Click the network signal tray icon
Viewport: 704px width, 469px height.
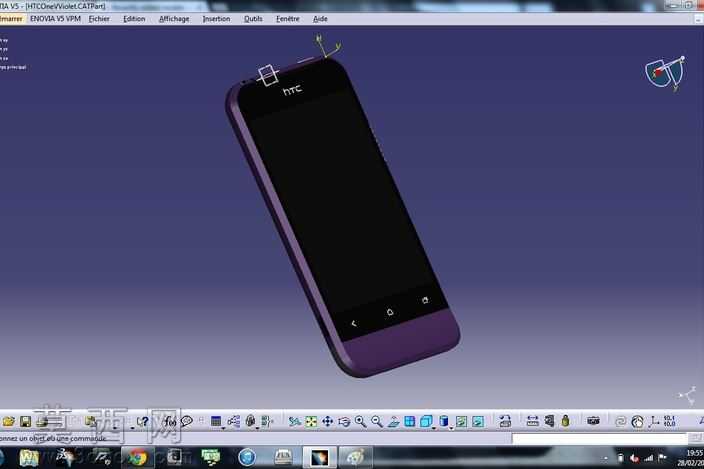click(x=648, y=458)
